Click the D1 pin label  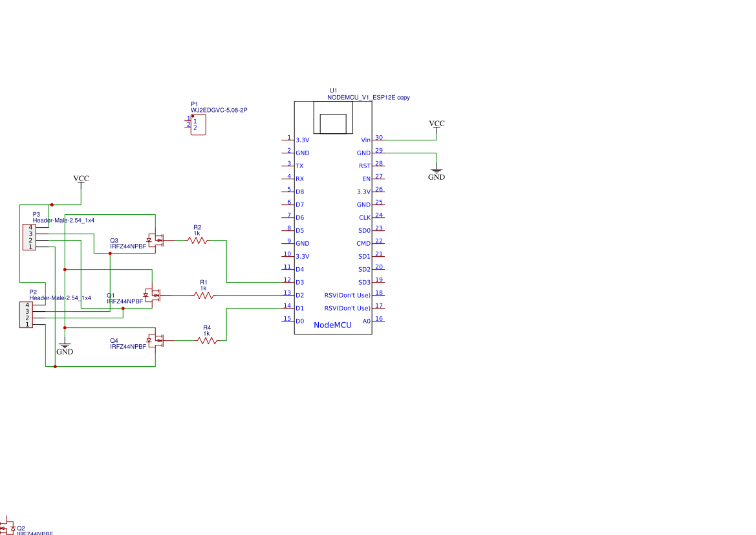tap(300, 309)
